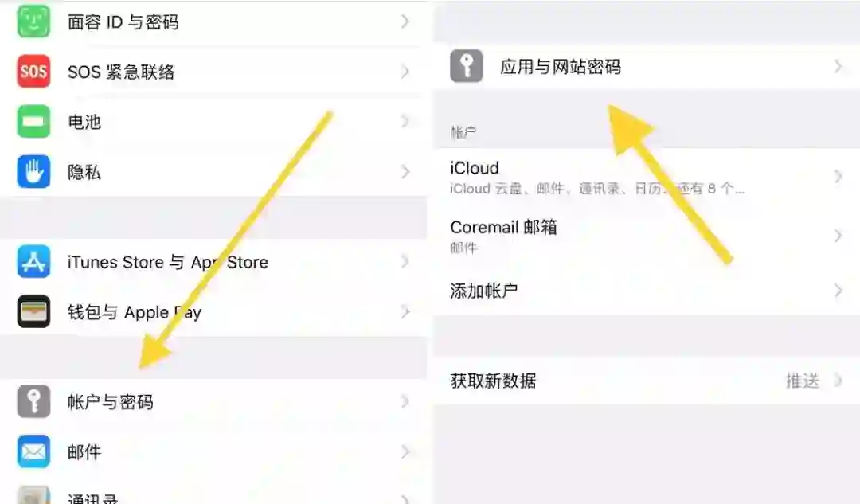Tap the Wallet icon
Viewport: 860px width, 504px height.
tap(33, 311)
